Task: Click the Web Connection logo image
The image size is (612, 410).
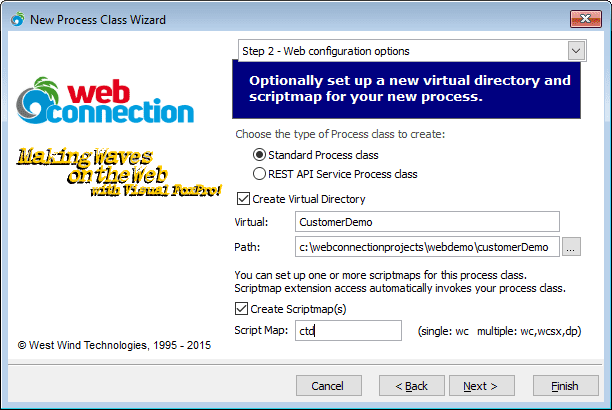Action: tap(105, 100)
